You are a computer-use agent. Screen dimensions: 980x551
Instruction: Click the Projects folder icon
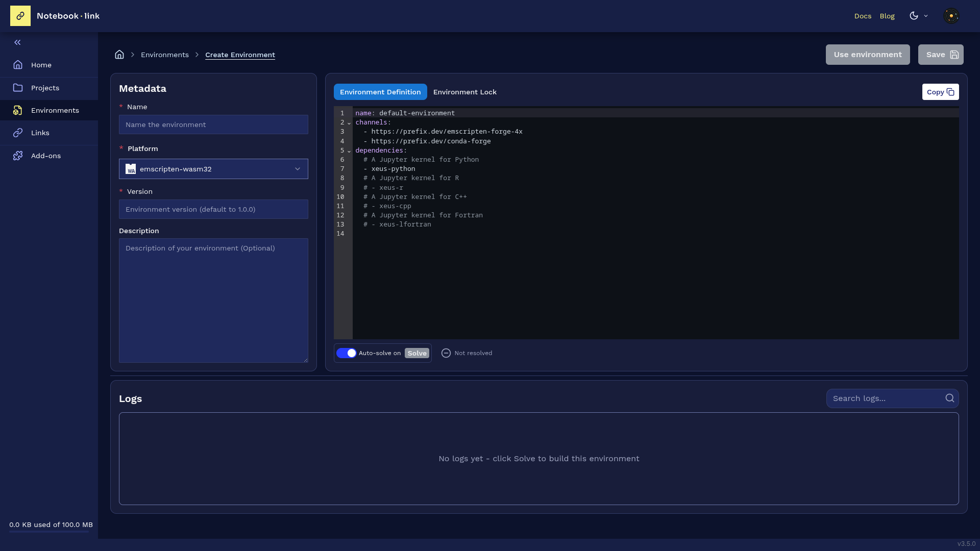coord(18,88)
